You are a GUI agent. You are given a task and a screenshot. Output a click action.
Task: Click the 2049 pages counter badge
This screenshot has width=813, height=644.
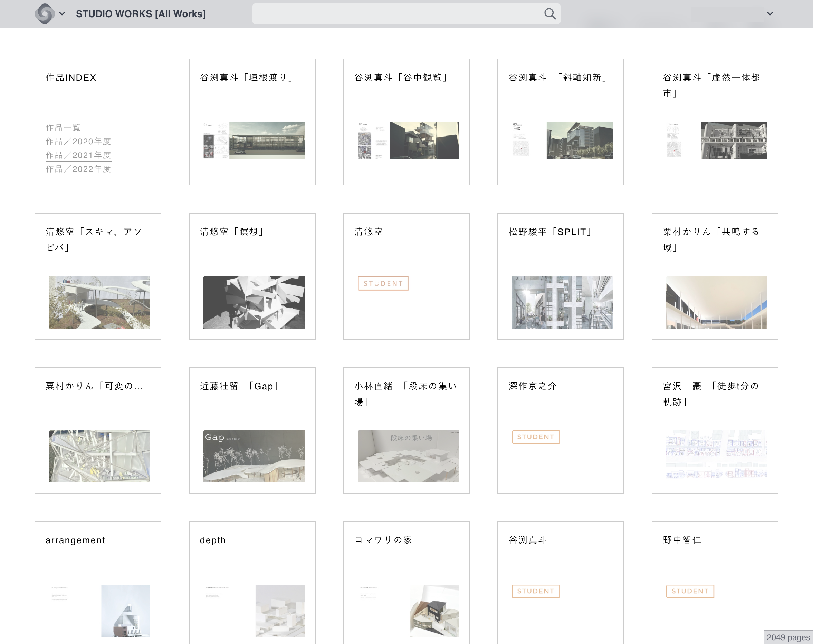tap(788, 637)
